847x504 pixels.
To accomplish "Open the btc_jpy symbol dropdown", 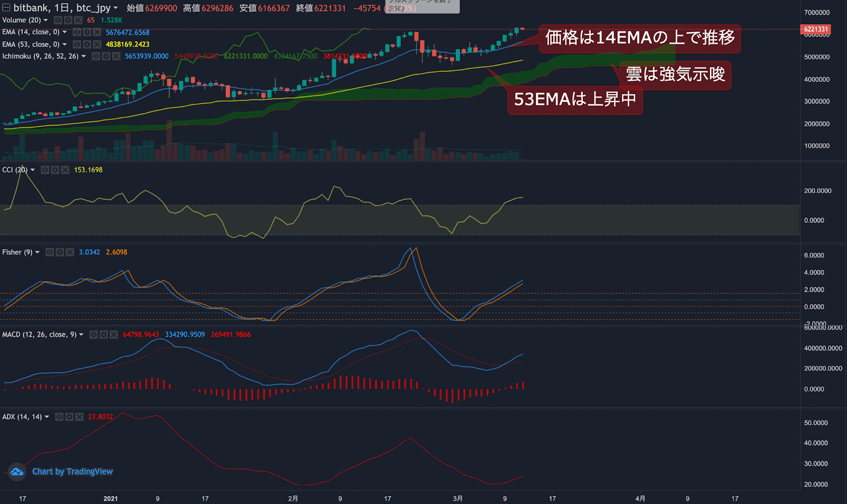I will [115, 8].
